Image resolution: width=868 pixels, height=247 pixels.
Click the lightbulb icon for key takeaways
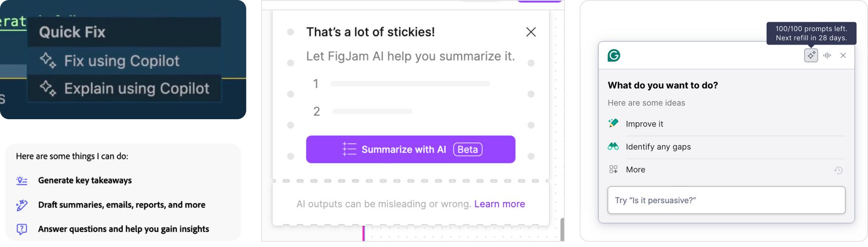(x=22, y=181)
